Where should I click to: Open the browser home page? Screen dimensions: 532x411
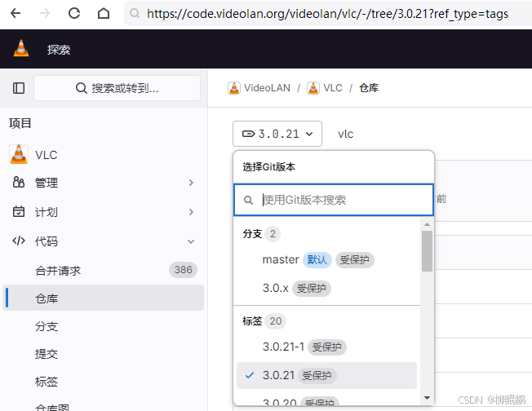[104, 14]
